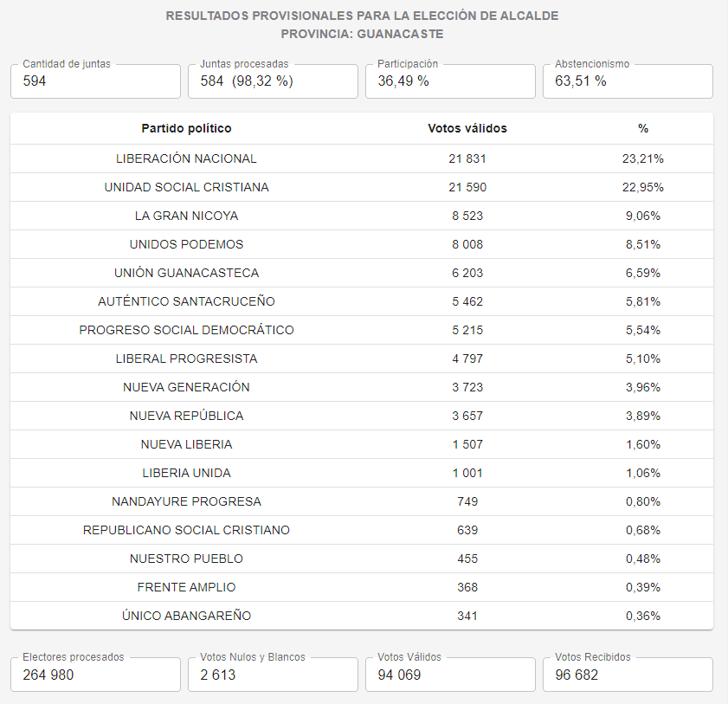The height and width of the screenshot is (704, 728).
Task: Select the Votos Nulos y Blancos field
Action: point(273,675)
